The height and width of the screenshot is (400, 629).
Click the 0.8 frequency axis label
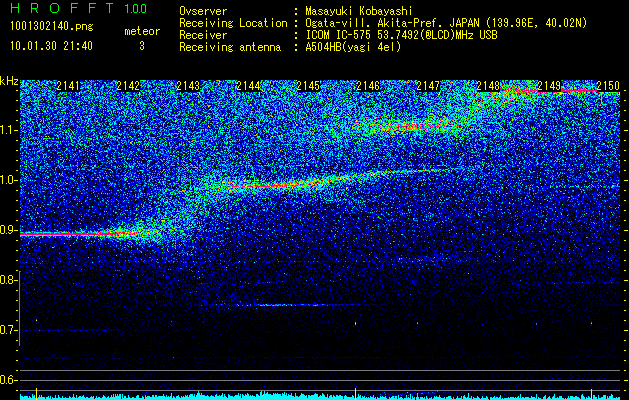[x=8, y=280]
